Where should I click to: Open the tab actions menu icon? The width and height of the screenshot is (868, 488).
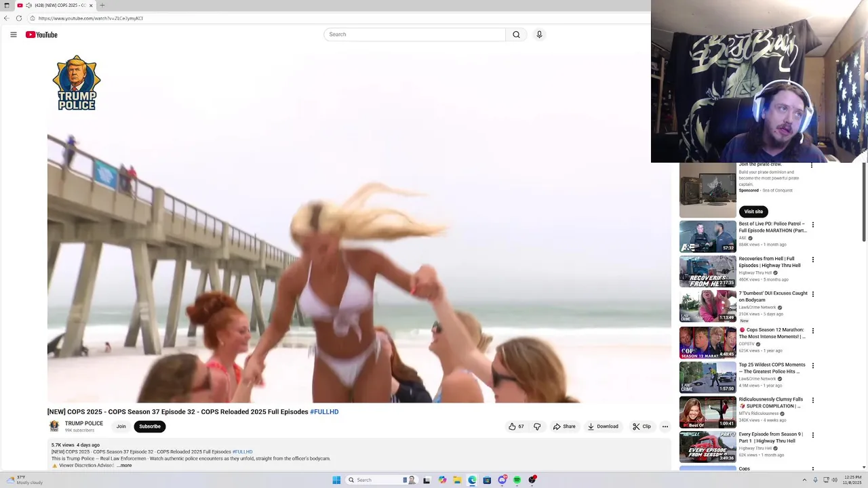(6, 5)
